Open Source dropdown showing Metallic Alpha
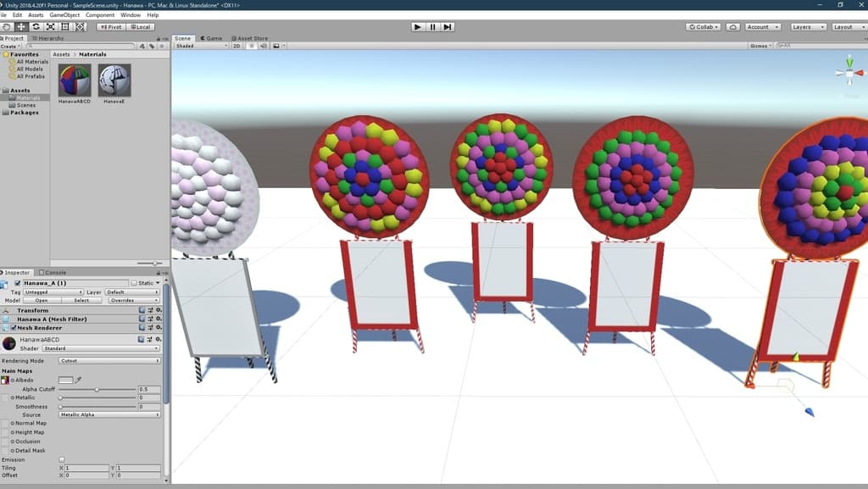868x489 pixels. coord(109,414)
